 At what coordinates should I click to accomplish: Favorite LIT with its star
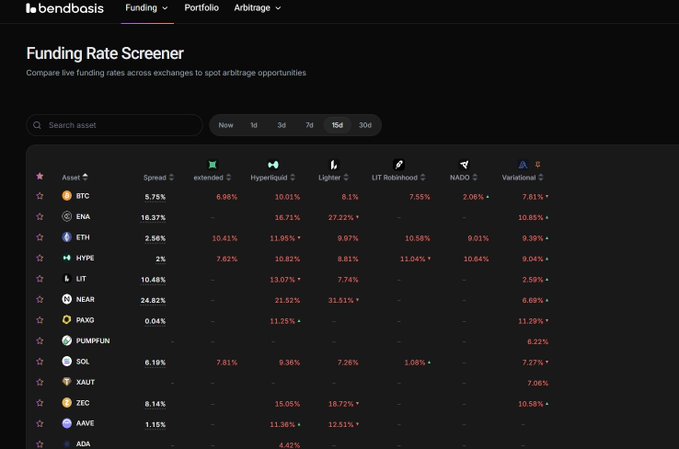(40, 278)
